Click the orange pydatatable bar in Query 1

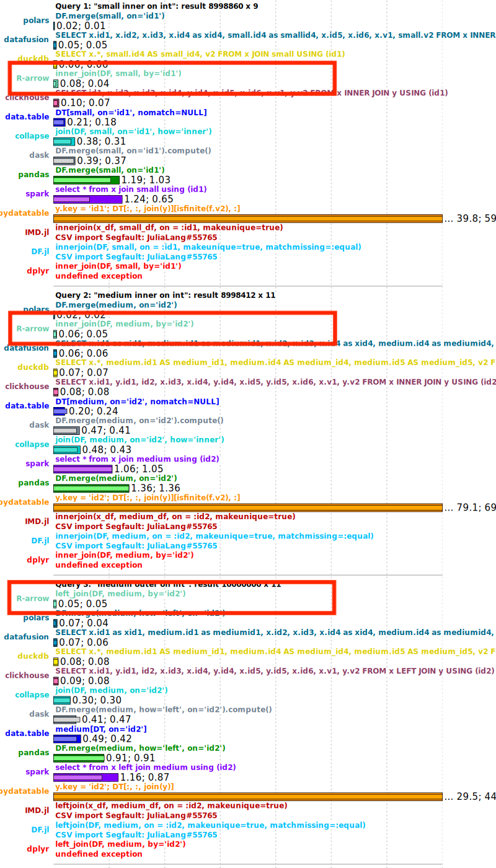coord(248,218)
